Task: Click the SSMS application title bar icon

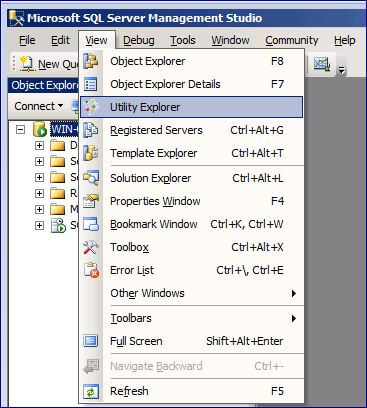Action: point(16,18)
